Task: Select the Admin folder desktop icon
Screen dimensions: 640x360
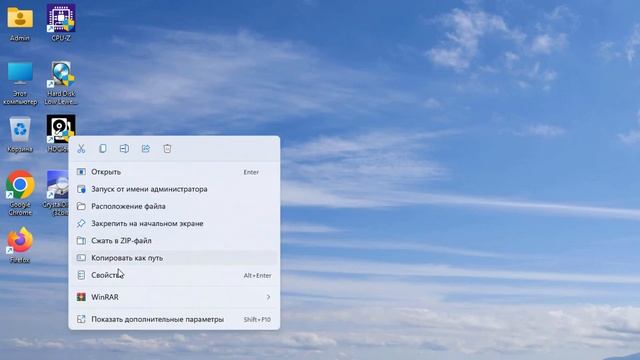Action: (x=20, y=24)
